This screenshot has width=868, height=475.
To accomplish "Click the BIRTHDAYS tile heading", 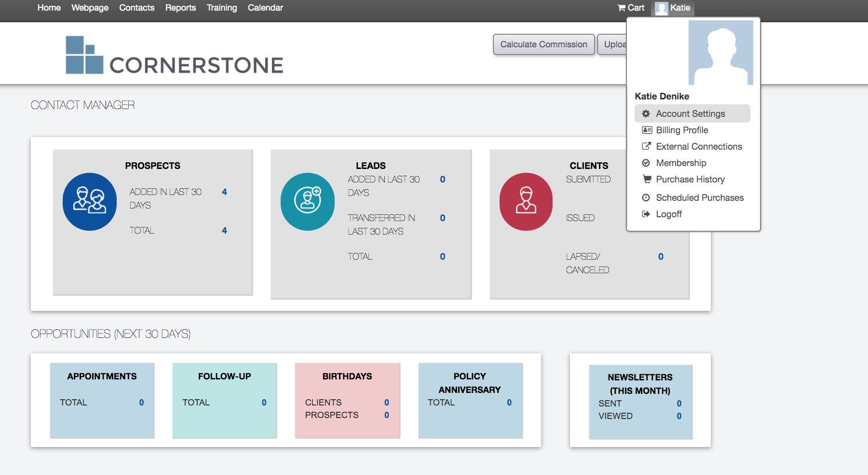I will (347, 376).
